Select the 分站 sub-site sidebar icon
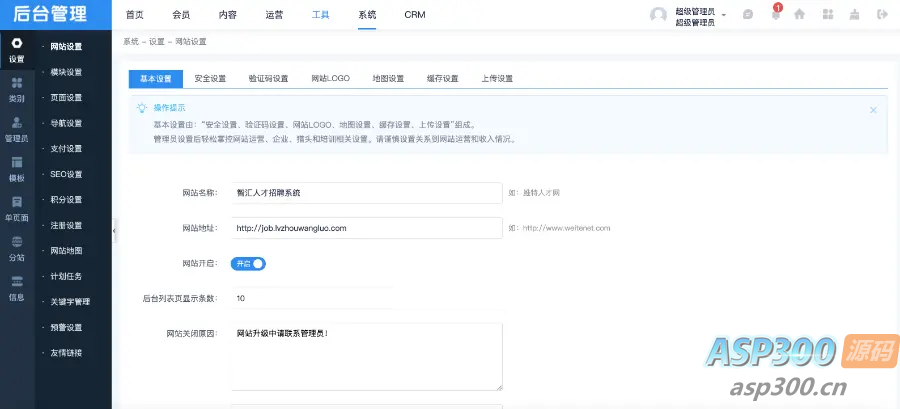Viewport: 900px width, 409px height. pos(16,247)
